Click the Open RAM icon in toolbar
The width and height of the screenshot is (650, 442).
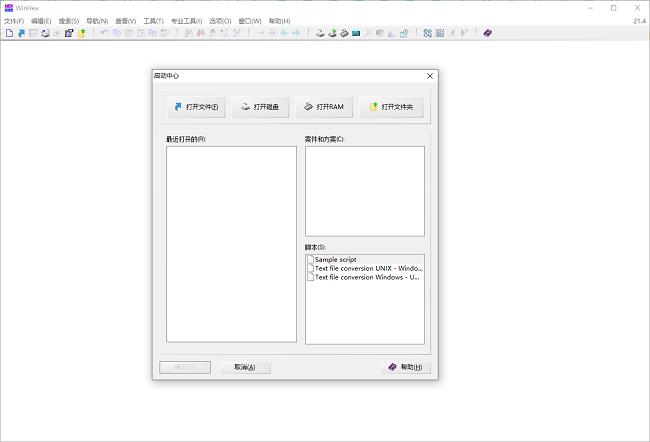coord(344,33)
